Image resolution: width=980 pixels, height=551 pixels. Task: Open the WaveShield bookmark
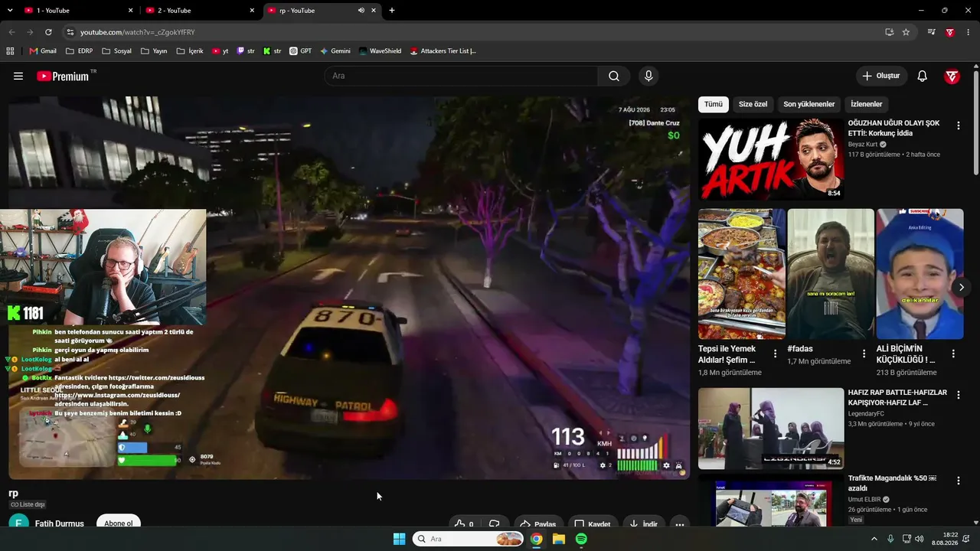[x=380, y=51]
